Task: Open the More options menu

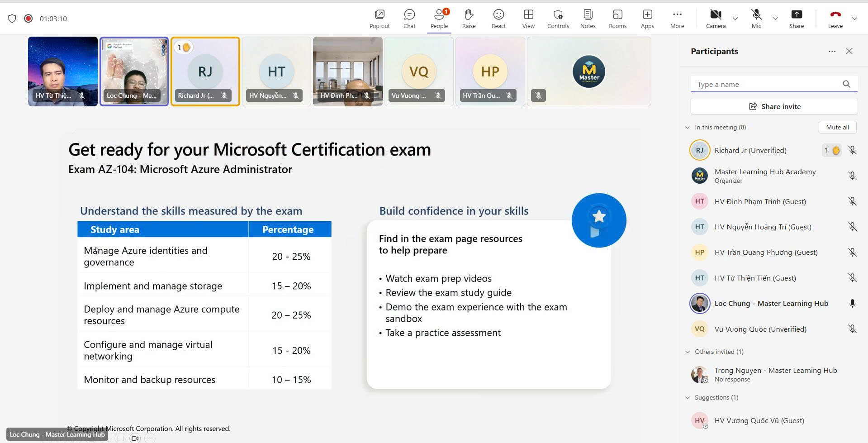Action: pos(677,19)
